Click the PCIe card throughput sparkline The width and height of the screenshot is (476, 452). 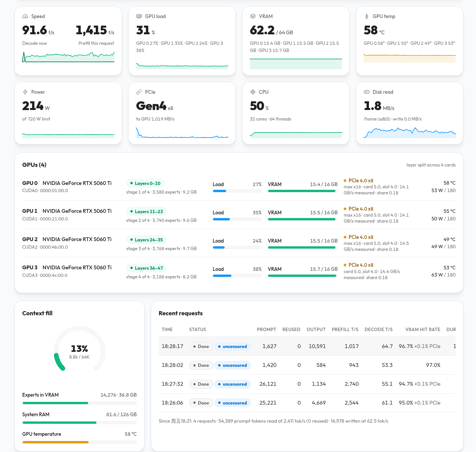182,133
